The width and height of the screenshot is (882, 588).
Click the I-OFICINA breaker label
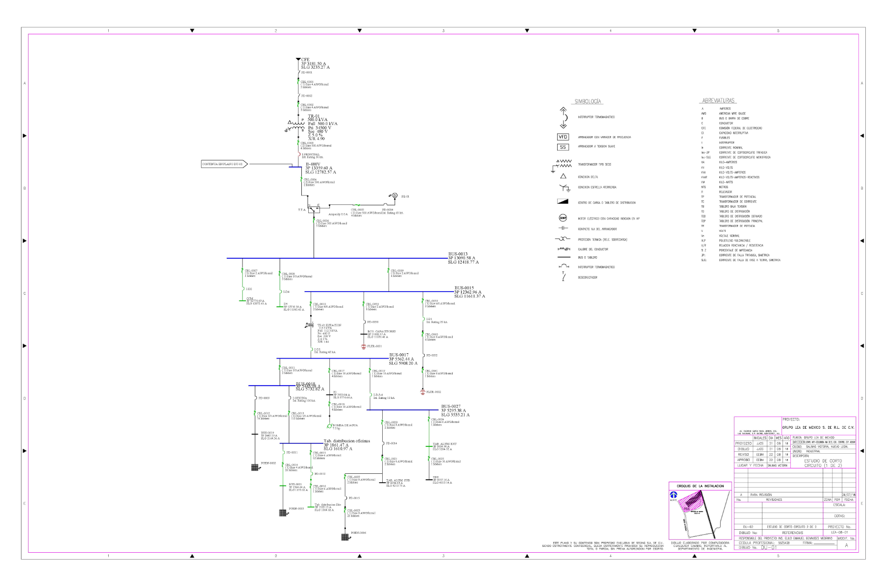pos(300,398)
